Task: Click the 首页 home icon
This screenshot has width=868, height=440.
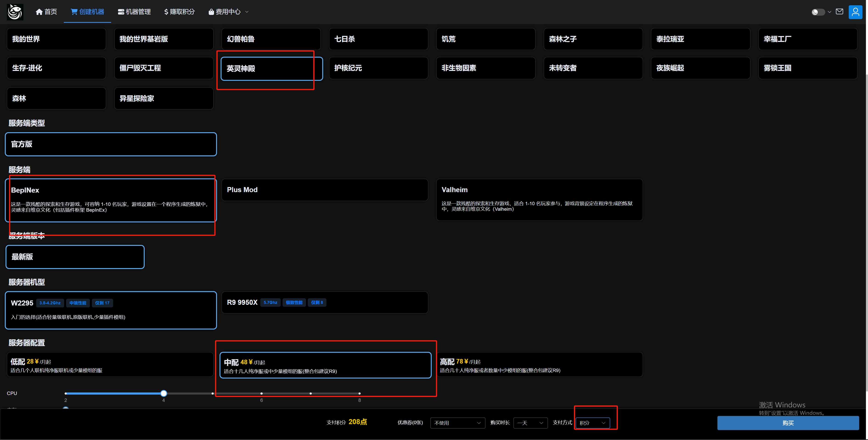Action: pyautogui.click(x=39, y=12)
